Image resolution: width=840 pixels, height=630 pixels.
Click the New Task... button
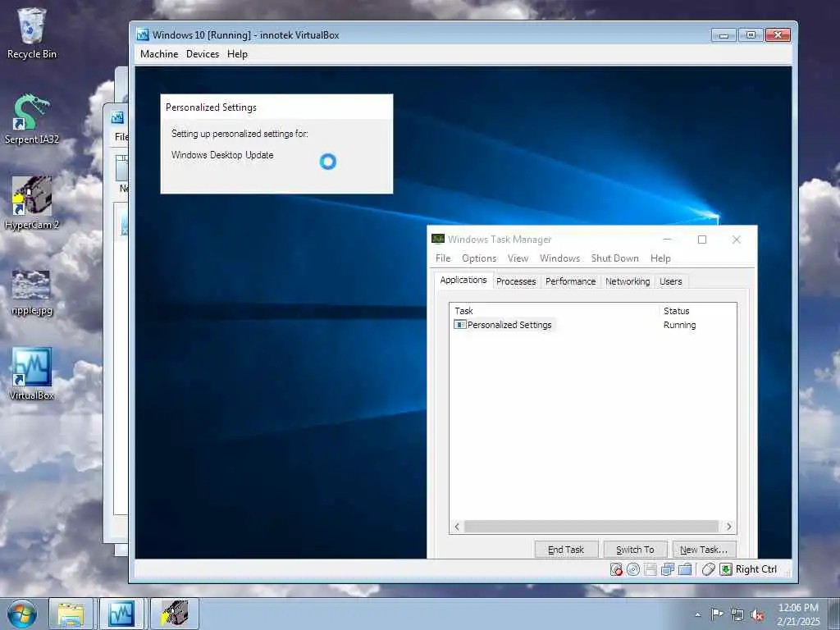pos(704,549)
